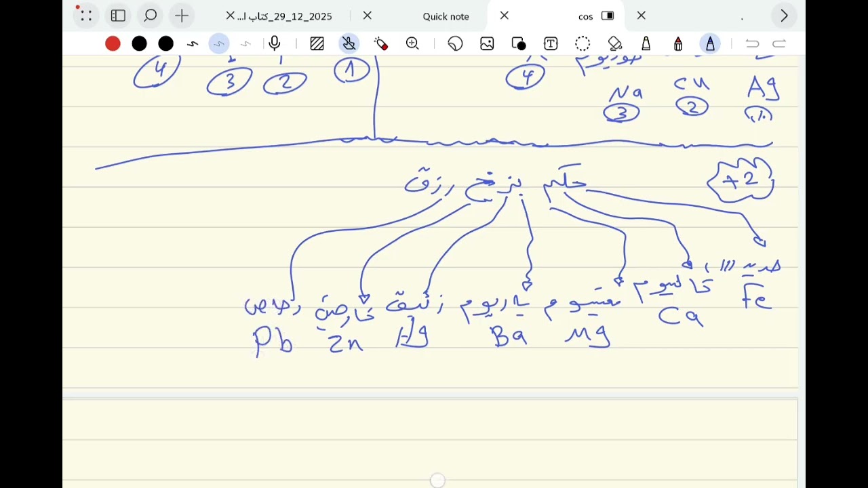Pick the red pen color
868x488 pixels.
coord(113,44)
